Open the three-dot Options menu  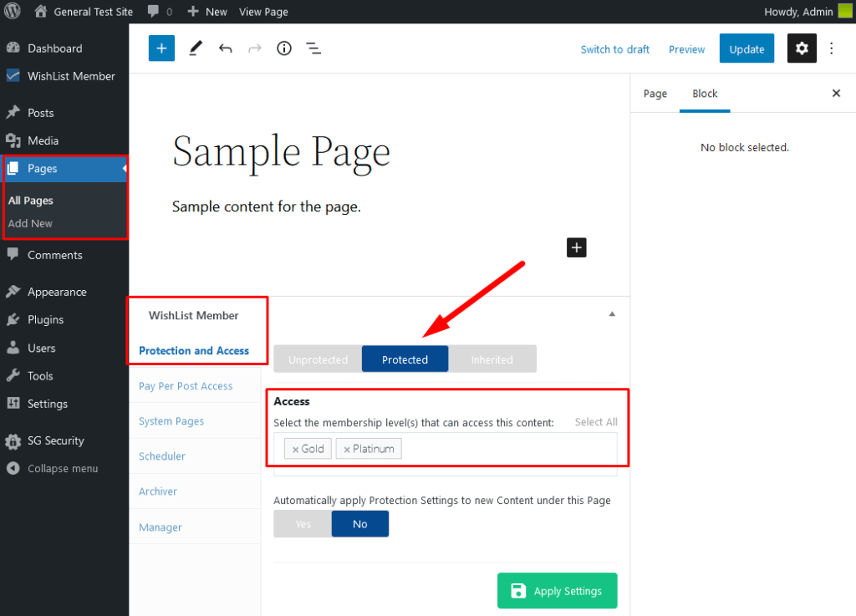832,48
